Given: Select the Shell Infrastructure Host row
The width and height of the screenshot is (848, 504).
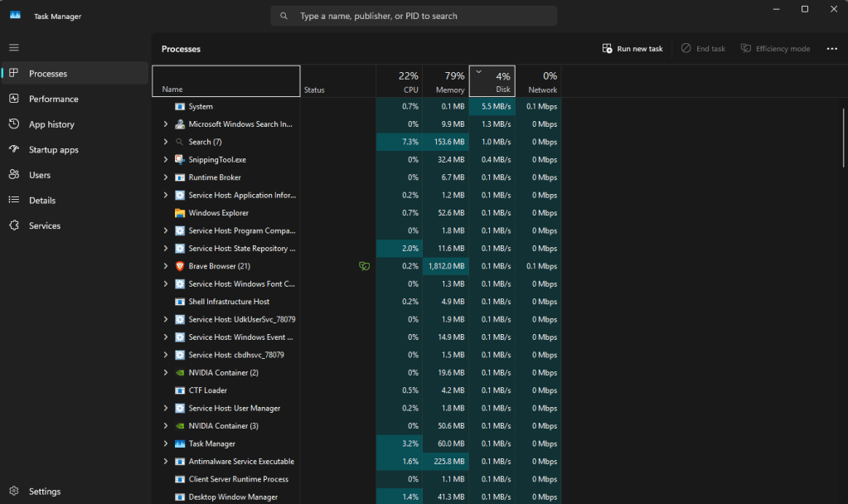Looking at the screenshot, I should pos(357,302).
